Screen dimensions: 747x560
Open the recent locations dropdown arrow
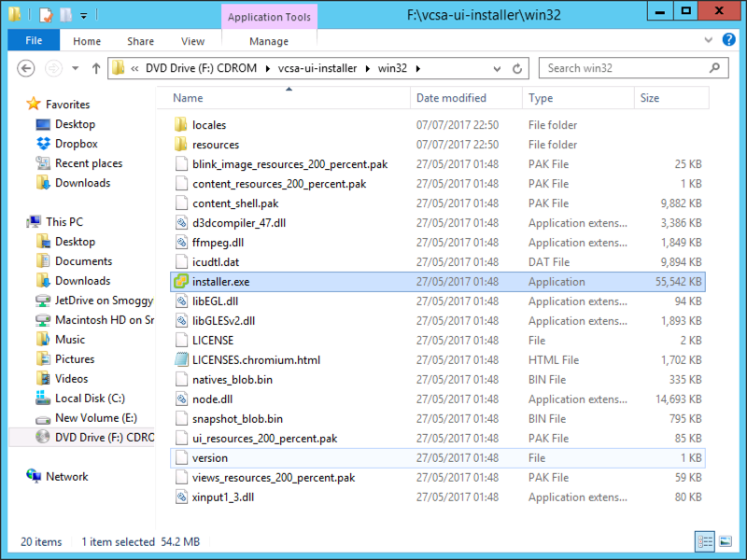pos(76,68)
